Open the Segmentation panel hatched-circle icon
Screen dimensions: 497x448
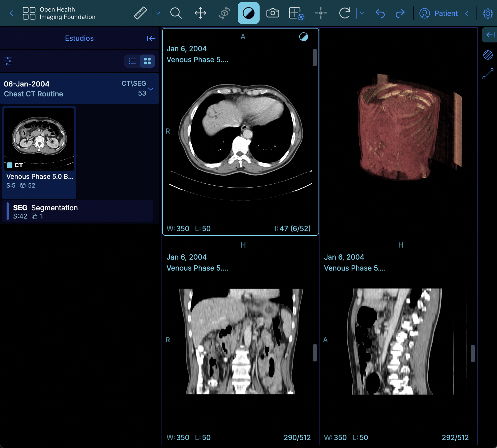(488, 55)
